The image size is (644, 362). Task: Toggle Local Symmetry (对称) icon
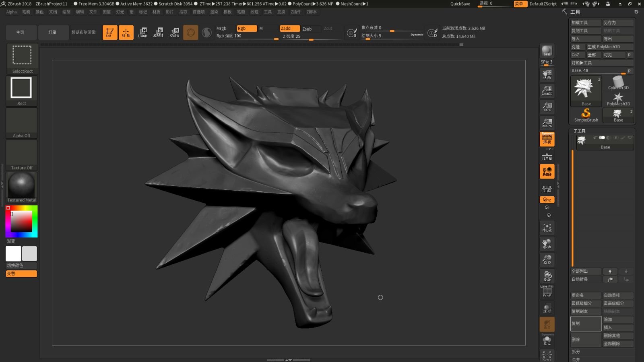tap(547, 188)
